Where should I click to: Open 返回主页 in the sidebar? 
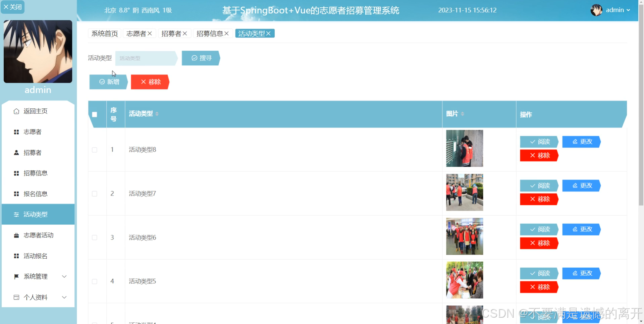(x=38, y=111)
